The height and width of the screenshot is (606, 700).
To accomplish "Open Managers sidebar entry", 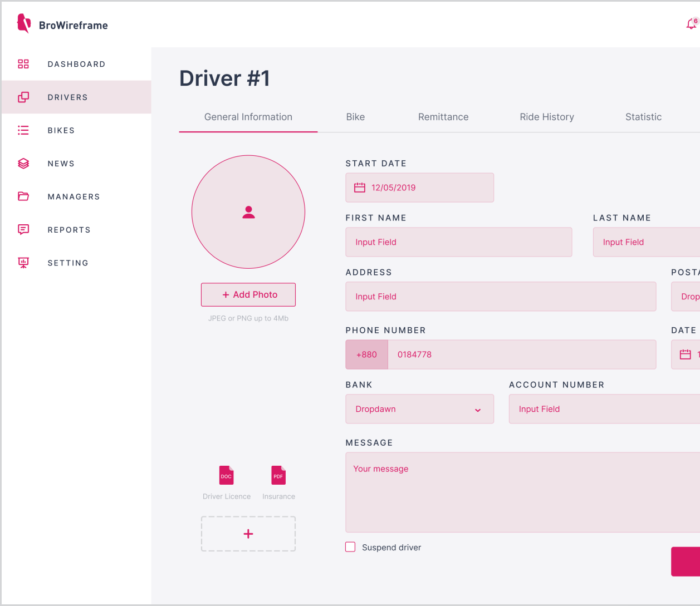I will click(76, 196).
